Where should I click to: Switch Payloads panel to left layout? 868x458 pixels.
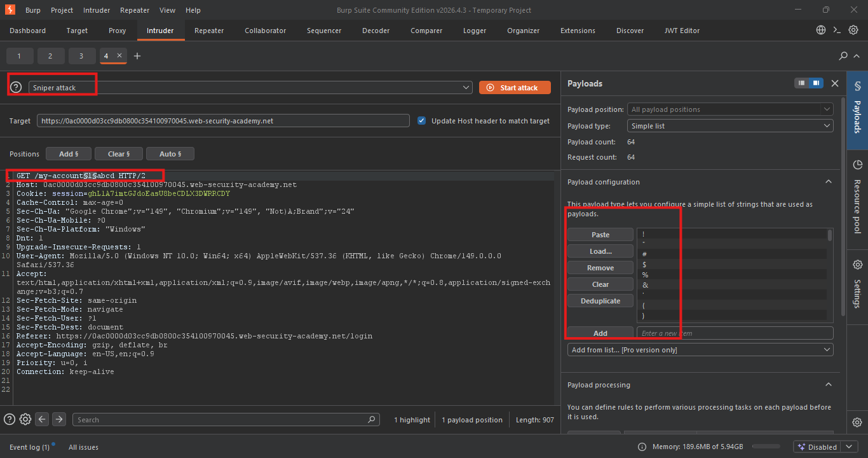[802, 83]
